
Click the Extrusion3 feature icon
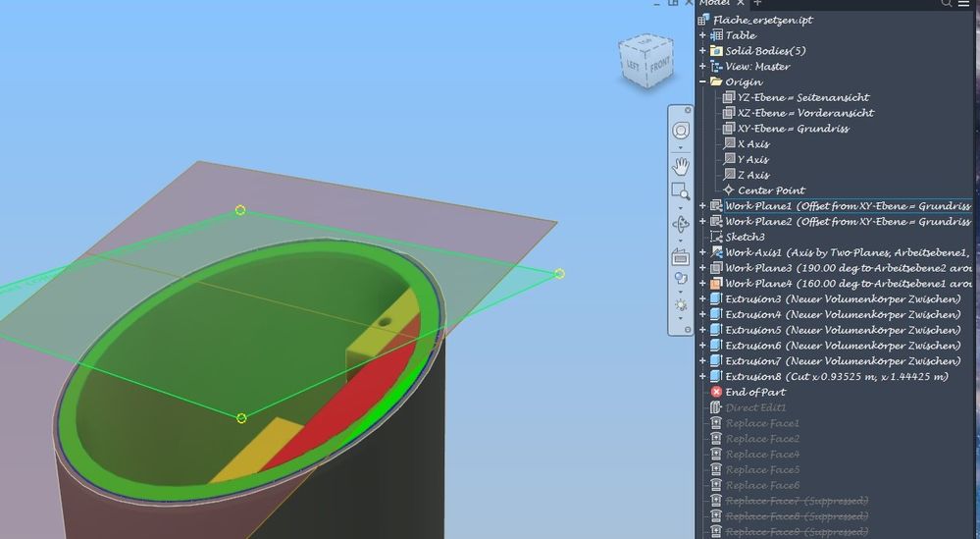pos(716,298)
